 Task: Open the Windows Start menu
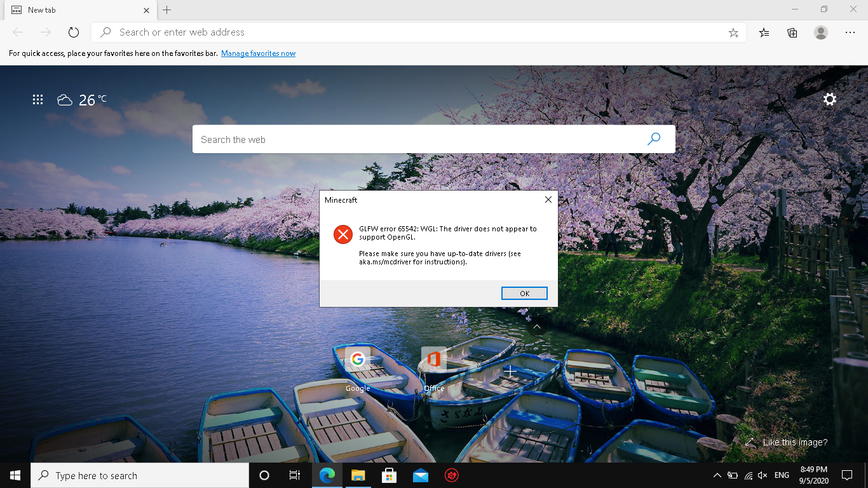click(x=15, y=475)
